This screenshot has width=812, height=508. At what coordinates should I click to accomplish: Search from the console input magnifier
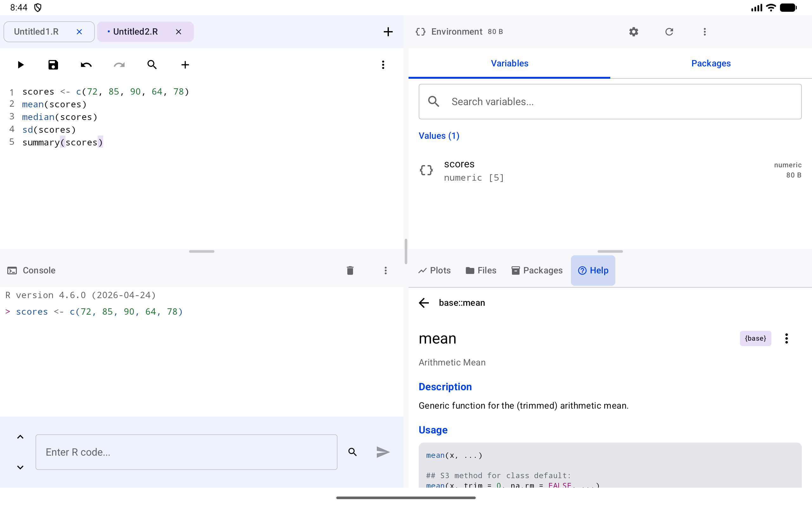pyautogui.click(x=352, y=452)
